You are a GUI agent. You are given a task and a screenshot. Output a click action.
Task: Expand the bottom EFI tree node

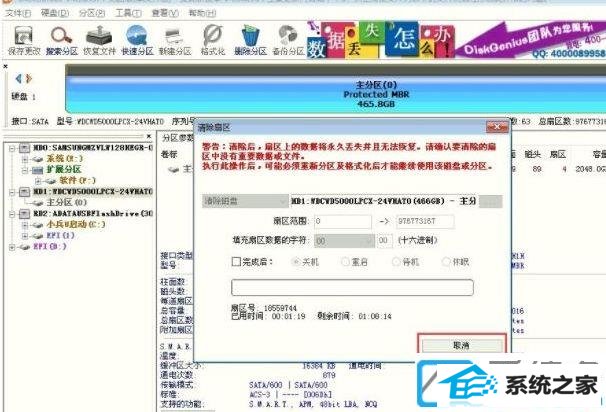pos(12,247)
